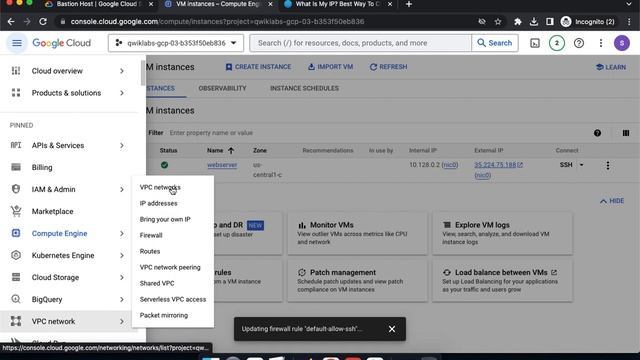Click the Cloud overview sidebar icon
The height and width of the screenshot is (360, 640).
click(x=16, y=71)
